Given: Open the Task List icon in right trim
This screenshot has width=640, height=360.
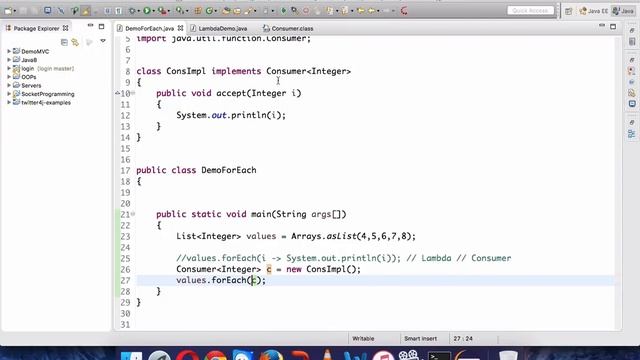Looking at the screenshot, I should click(x=632, y=42).
